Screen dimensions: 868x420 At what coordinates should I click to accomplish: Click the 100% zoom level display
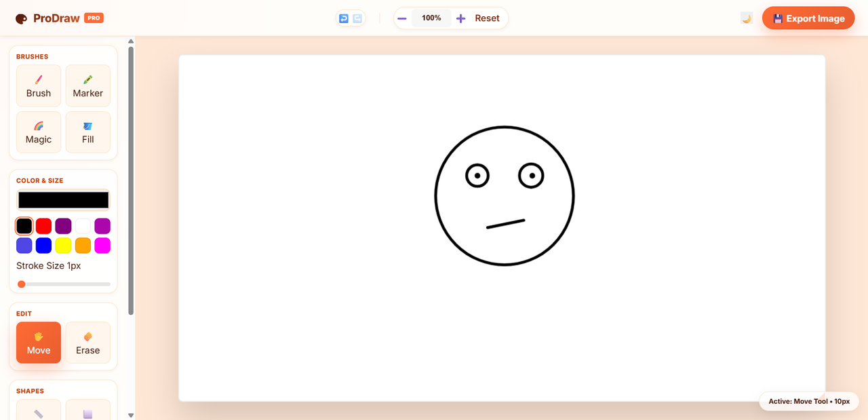tap(431, 18)
